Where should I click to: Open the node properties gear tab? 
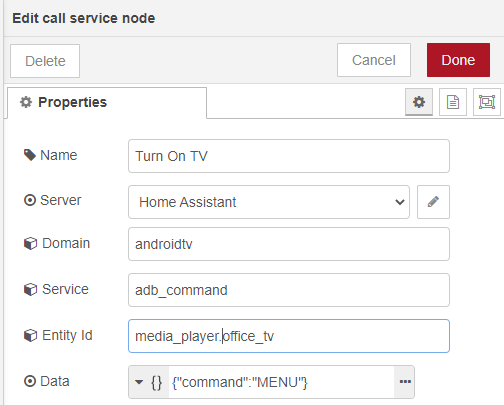pos(419,102)
